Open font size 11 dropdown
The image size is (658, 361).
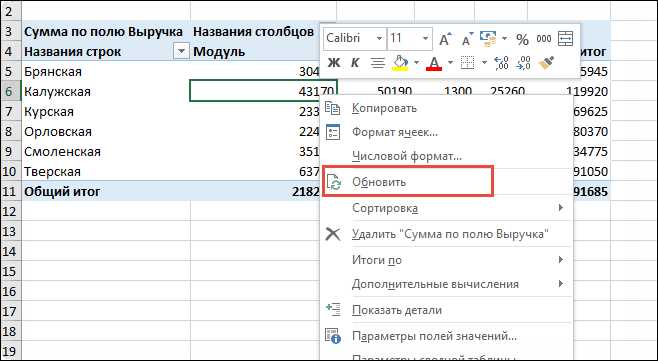pyautogui.click(x=425, y=39)
